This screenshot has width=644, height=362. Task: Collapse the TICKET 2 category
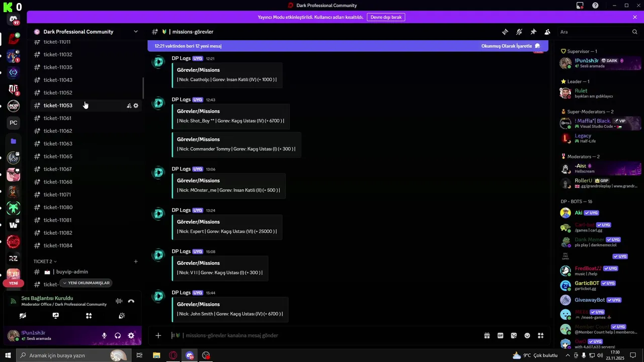pos(45,261)
